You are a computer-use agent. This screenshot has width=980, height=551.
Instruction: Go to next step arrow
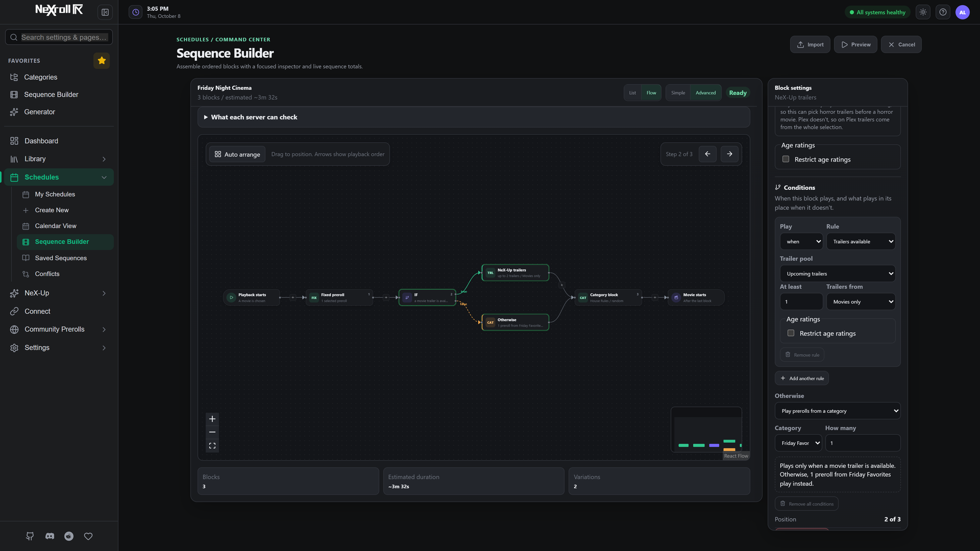point(730,154)
